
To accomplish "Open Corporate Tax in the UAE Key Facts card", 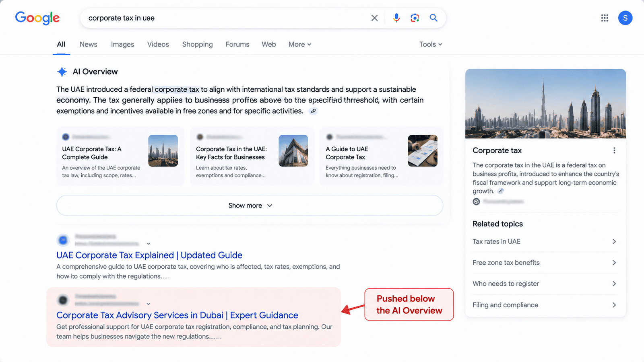I will tap(252, 156).
